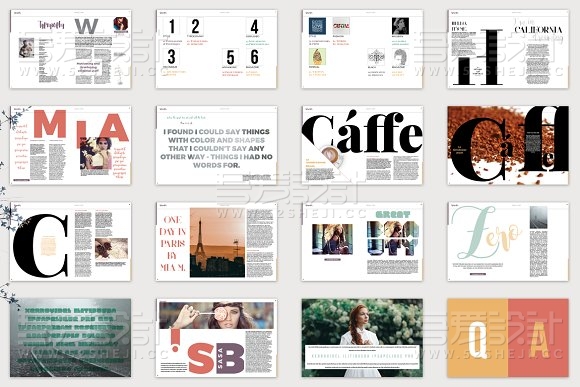Open the logo samples grid page
Image resolution: width=580 pixels, height=387 pixels.
tap(362, 49)
